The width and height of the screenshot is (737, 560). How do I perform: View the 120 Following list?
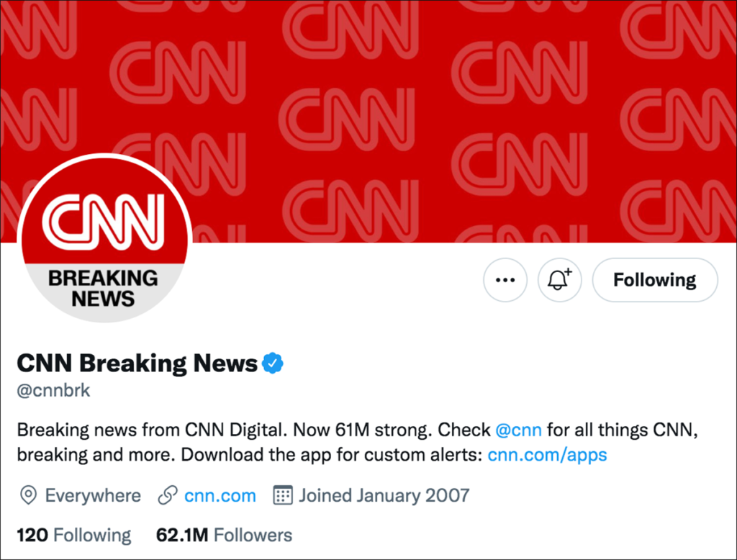[x=73, y=536]
